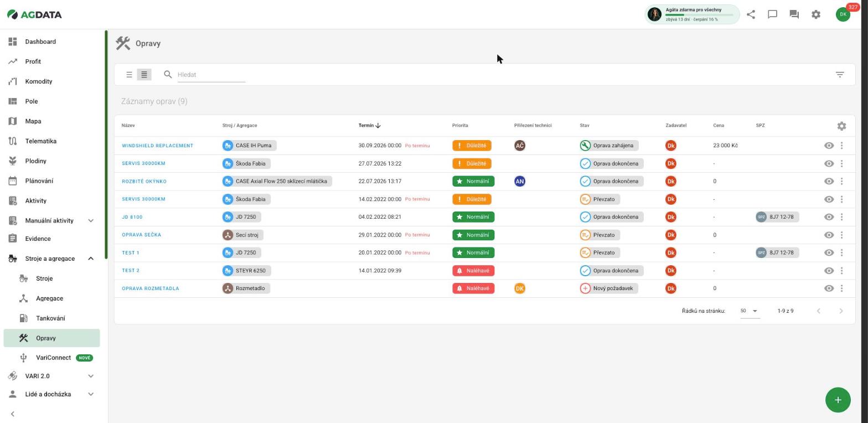The image size is (868, 423).
Task: Click the Agáta zdarma pro všechny progress banner
Action: [x=692, y=14]
